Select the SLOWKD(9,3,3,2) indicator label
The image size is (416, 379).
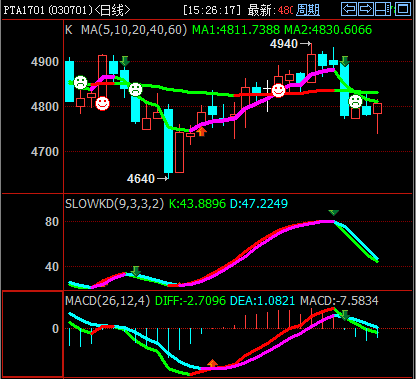(x=114, y=204)
